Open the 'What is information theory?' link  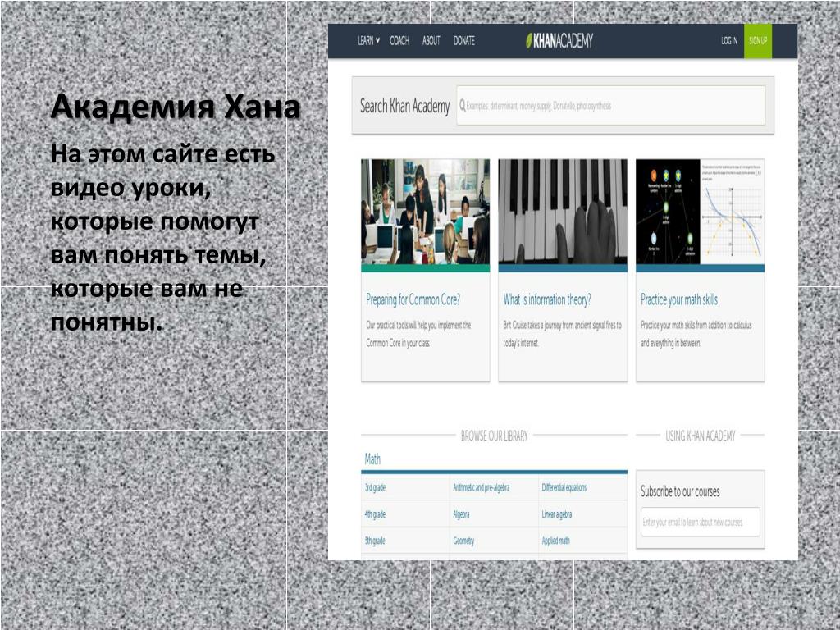click(547, 300)
